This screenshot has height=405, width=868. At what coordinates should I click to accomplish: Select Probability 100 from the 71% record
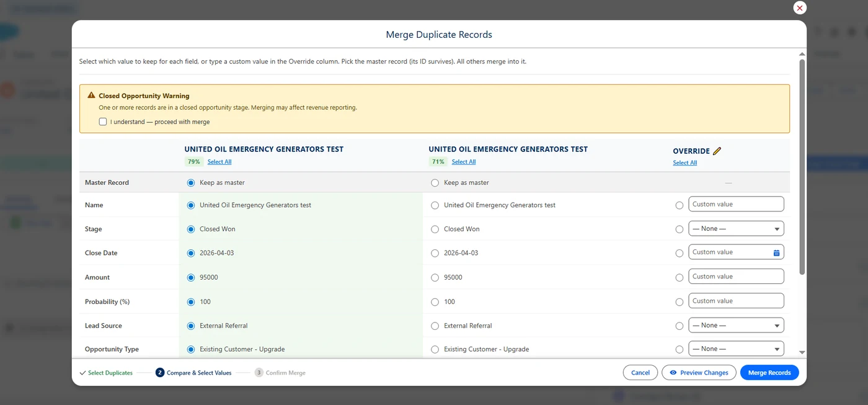pos(435,302)
